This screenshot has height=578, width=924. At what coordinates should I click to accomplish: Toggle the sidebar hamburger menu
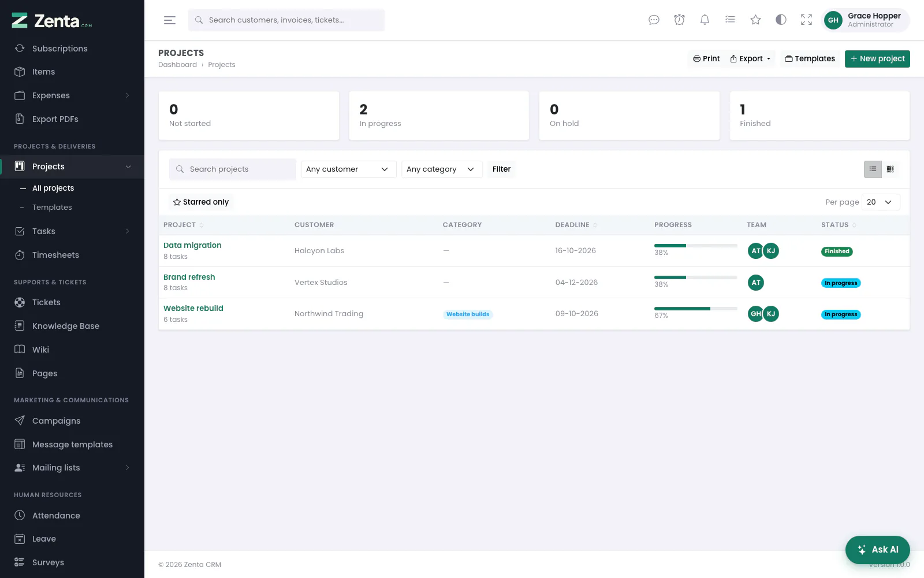coord(170,20)
